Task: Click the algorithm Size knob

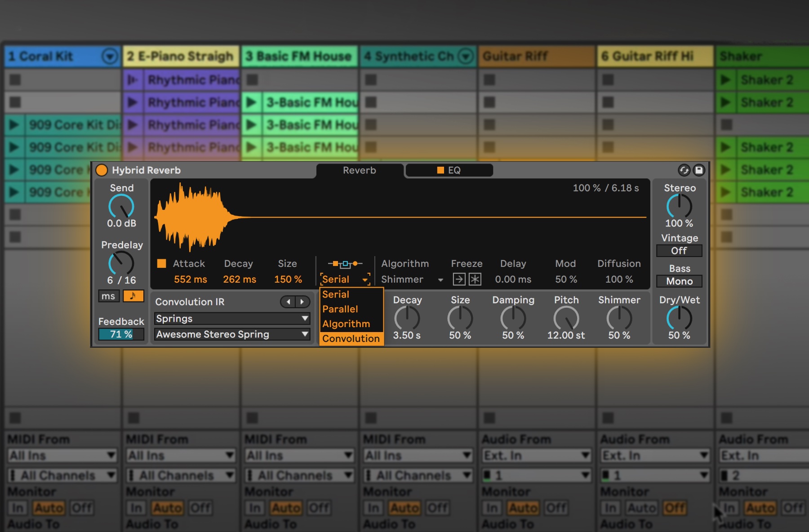Action: click(460, 319)
